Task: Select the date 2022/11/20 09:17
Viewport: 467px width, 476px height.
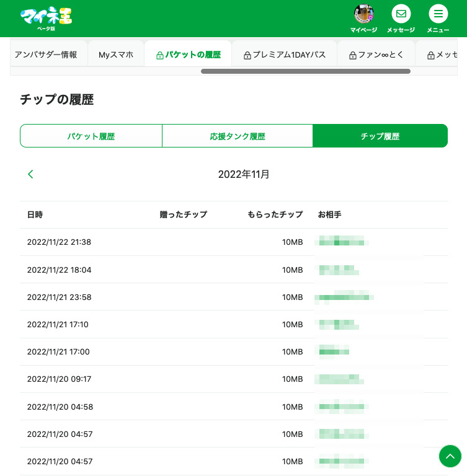Action: click(59, 379)
